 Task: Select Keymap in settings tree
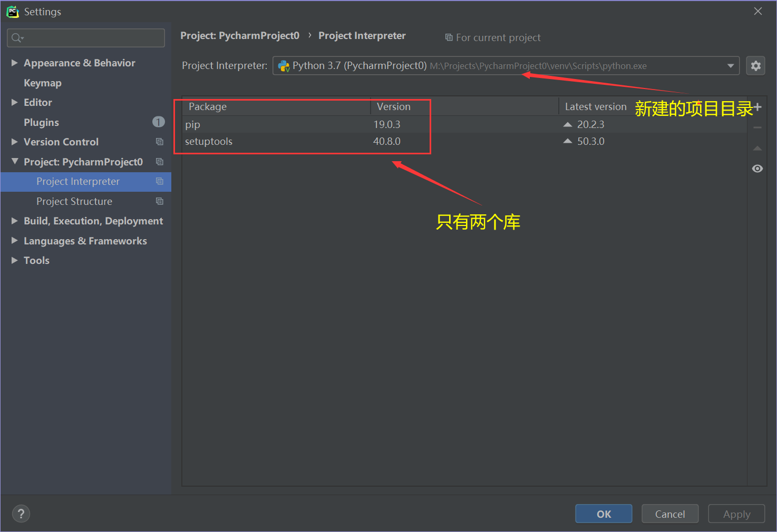tap(43, 83)
